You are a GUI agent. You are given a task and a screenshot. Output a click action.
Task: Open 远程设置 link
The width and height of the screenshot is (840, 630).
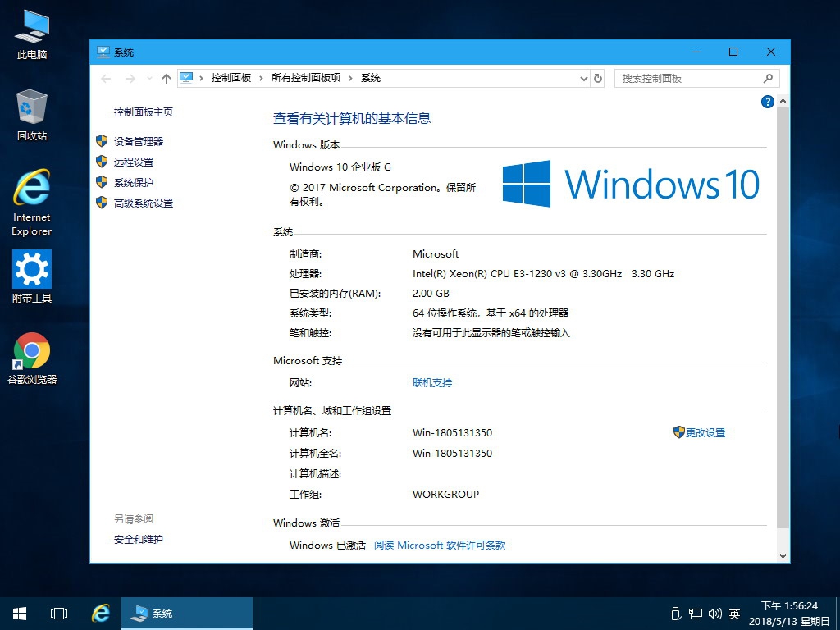click(134, 162)
